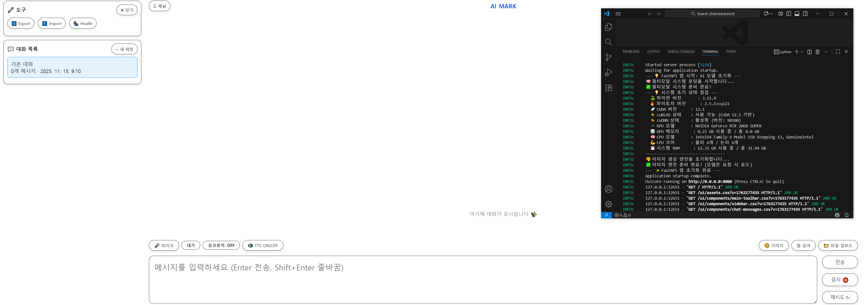Switch to the DEBUG CONSOLE tab
Screen dimensions: 868x305
681,52
